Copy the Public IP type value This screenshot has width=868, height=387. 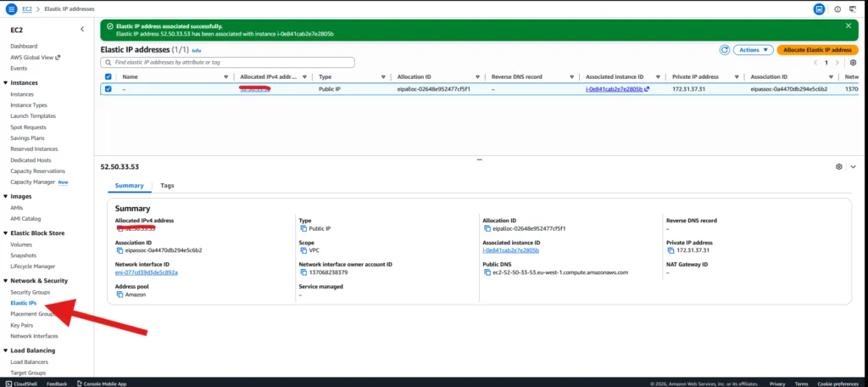pos(303,228)
